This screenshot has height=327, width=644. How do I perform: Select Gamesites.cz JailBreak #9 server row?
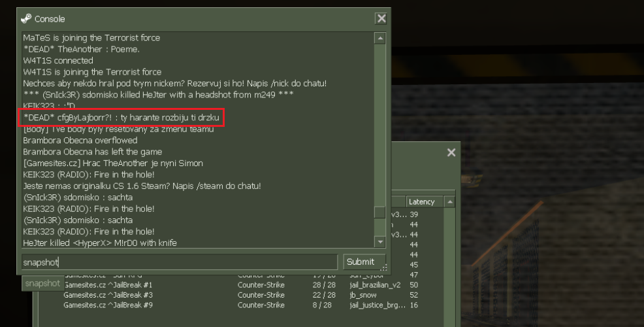240,305
